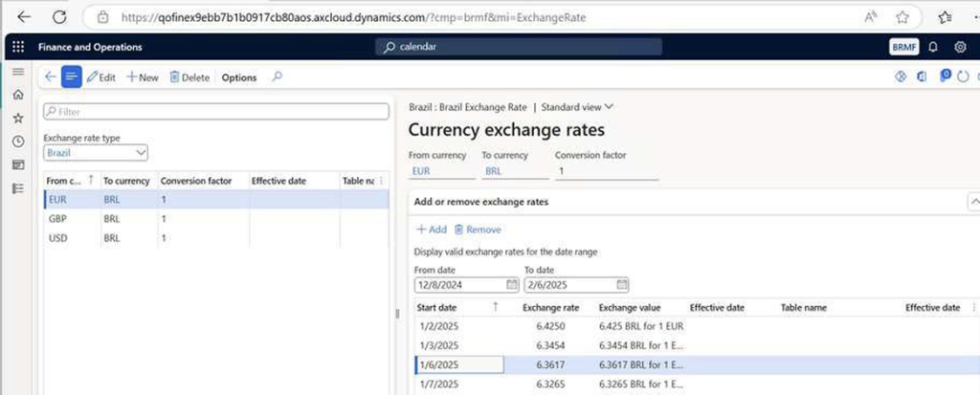This screenshot has width=980, height=395.
Task: Open the browser favorites list
Action: [x=947, y=17]
